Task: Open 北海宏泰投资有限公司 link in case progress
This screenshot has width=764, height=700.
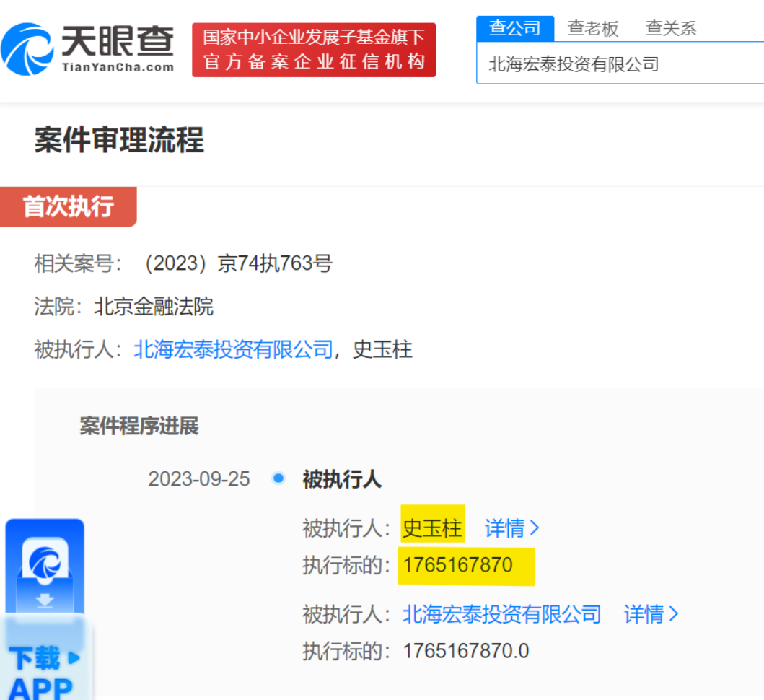Action: click(x=502, y=613)
